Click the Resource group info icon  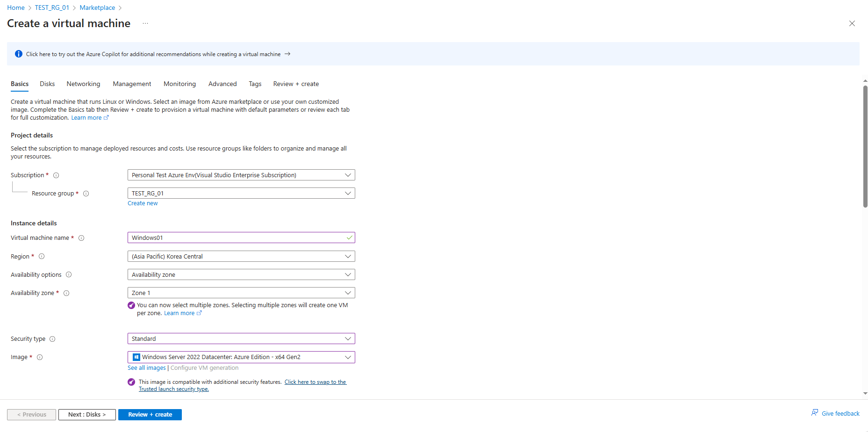pos(86,194)
